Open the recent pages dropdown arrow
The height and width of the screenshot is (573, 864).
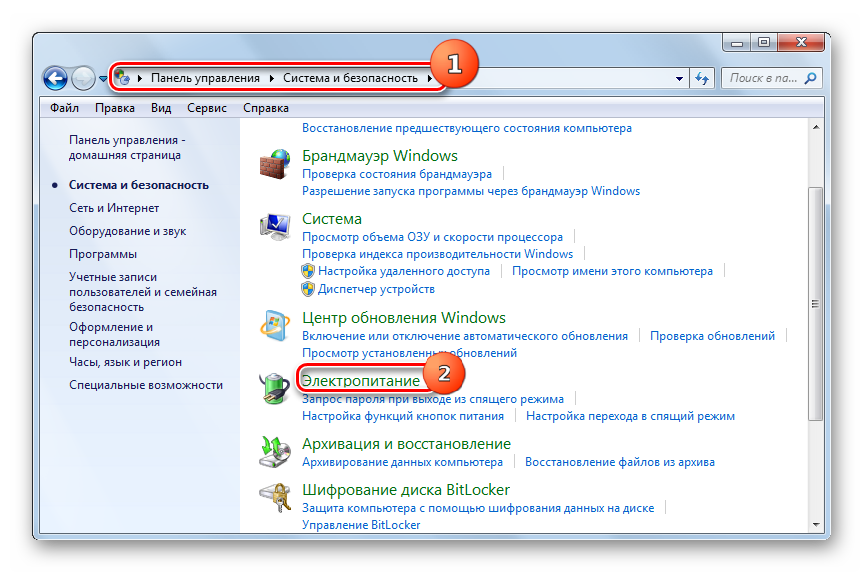pos(103,79)
